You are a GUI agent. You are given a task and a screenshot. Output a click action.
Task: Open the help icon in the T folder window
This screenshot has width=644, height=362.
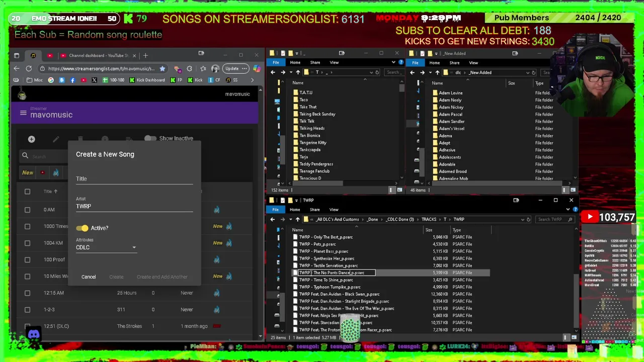[x=400, y=62]
